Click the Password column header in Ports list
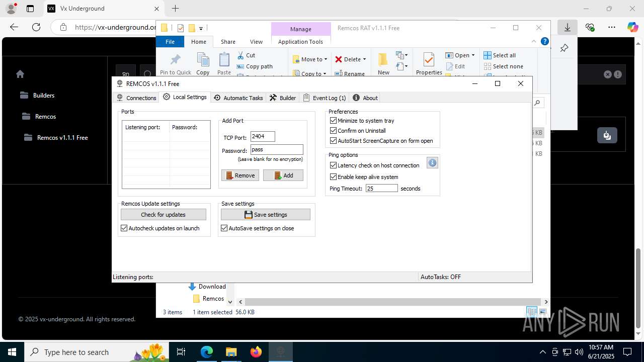 pos(190,127)
